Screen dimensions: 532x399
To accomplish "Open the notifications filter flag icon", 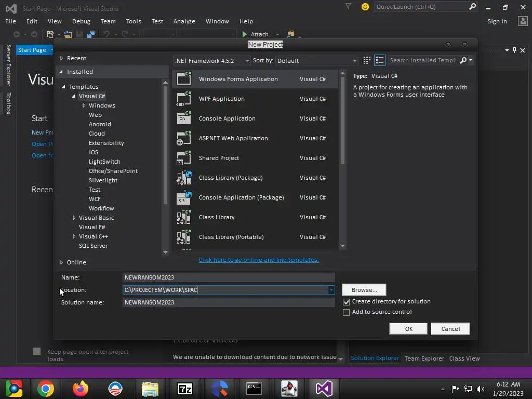I will click(348, 6).
